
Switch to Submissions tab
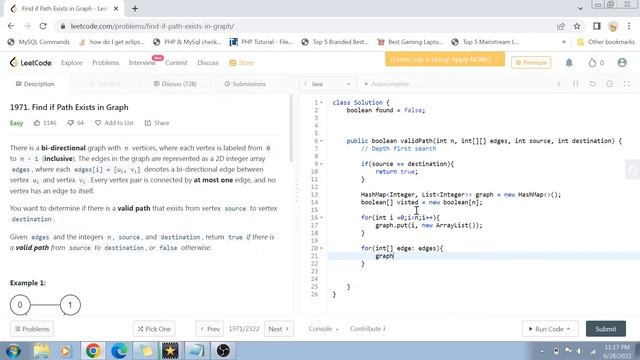pyautogui.click(x=245, y=84)
